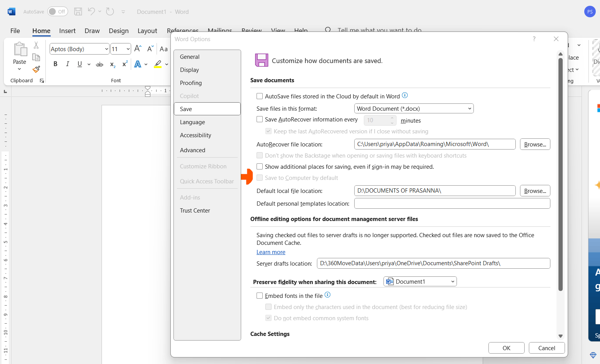Image resolution: width=600 pixels, height=364 pixels.
Task: Apply Subscript formatting
Action: pos(112,64)
